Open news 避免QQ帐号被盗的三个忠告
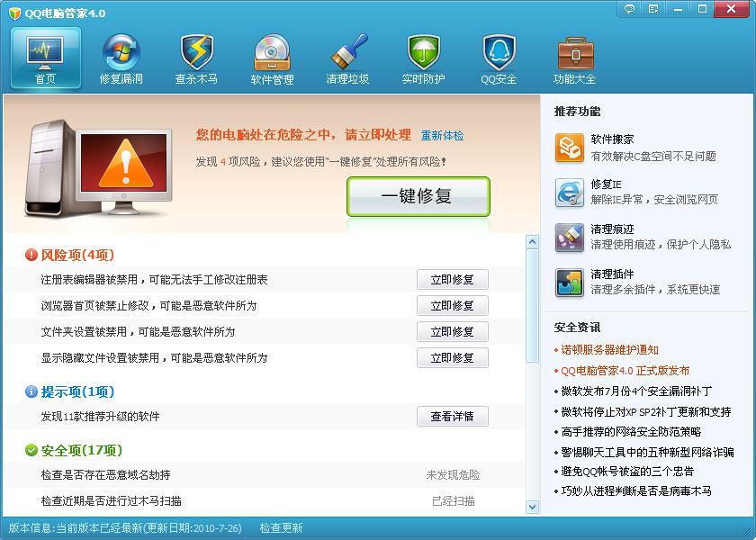756x540 pixels. [627, 471]
